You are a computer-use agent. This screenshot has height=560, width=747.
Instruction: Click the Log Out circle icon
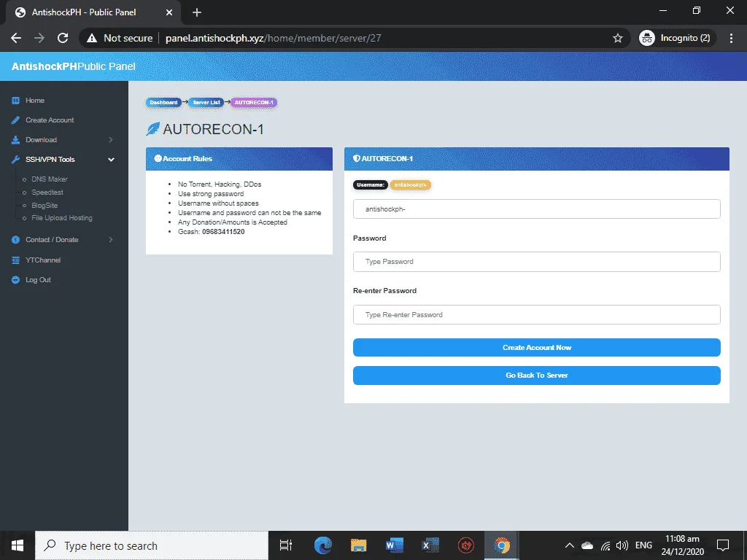point(16,280)
